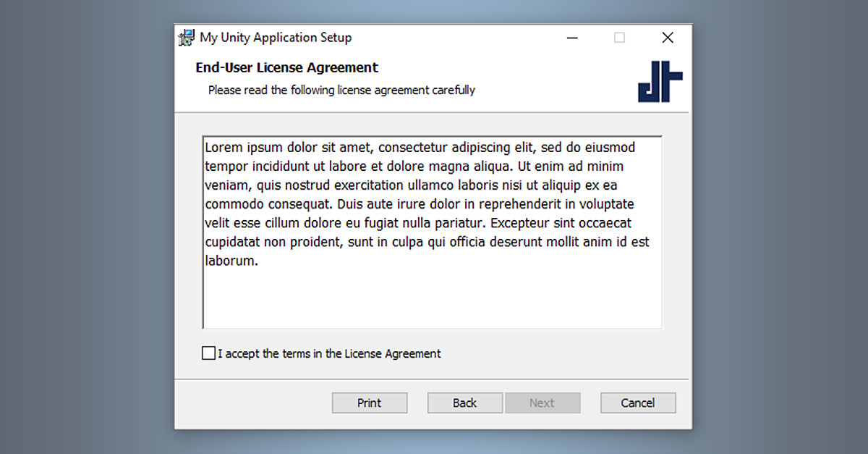Click the installer icon in the title bar
868x454 pixels.
tap(187, 38)
